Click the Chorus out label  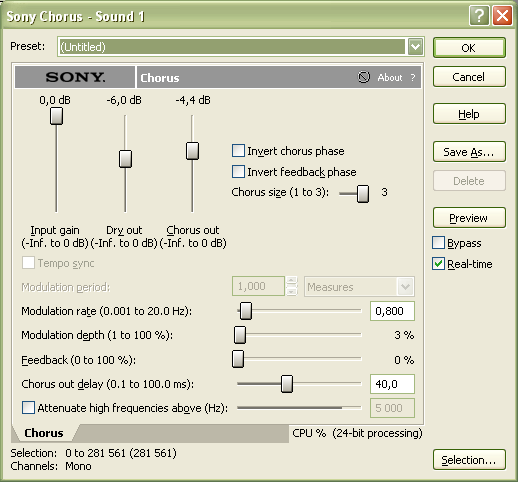coord(193,230)
